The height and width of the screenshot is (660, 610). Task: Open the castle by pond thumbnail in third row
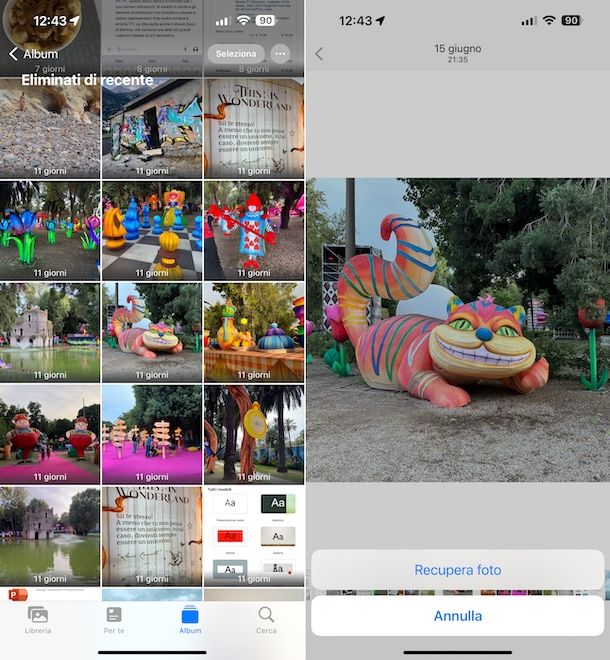50,333
